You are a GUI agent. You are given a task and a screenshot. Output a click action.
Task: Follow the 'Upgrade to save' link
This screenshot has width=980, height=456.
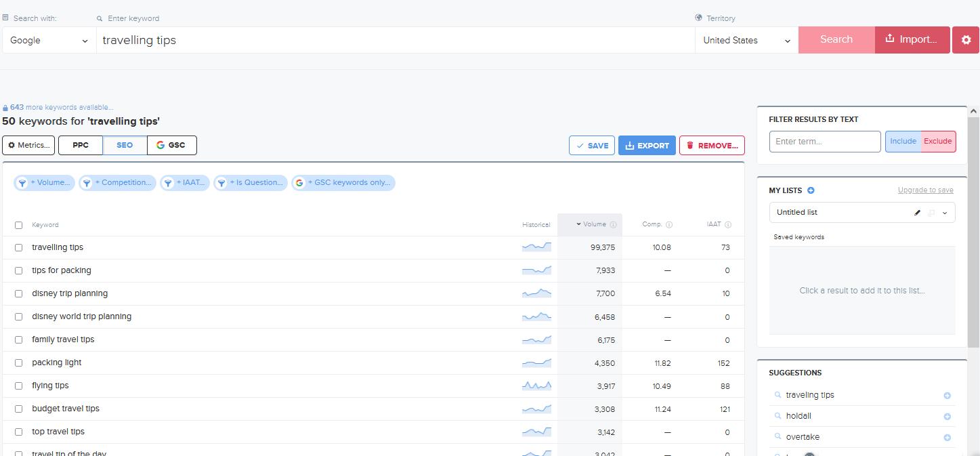[x=925, y=190]
